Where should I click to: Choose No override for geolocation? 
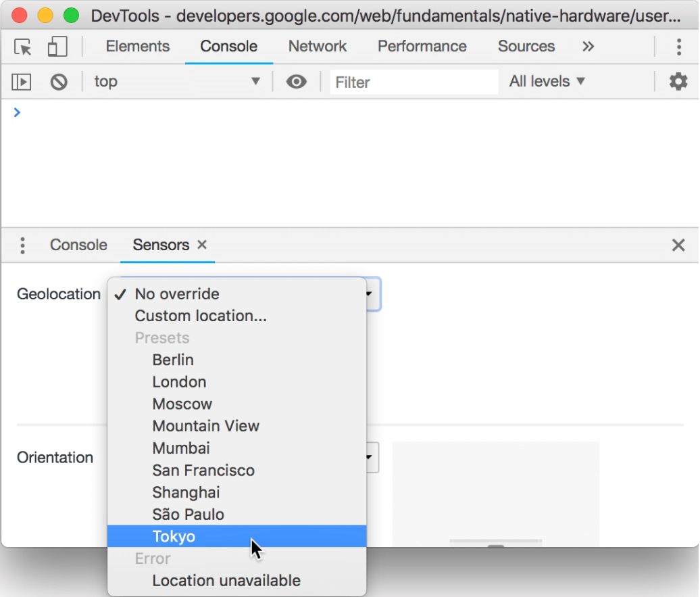click(x=177, y=293)
